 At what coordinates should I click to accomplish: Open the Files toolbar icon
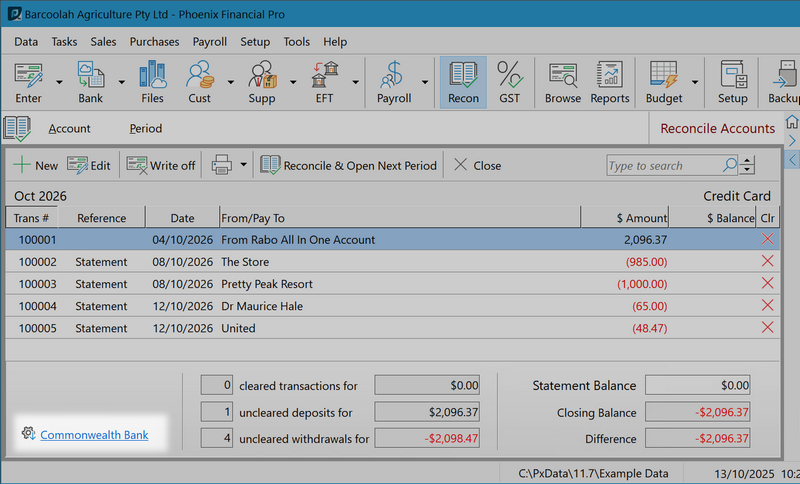pos(152,81)
